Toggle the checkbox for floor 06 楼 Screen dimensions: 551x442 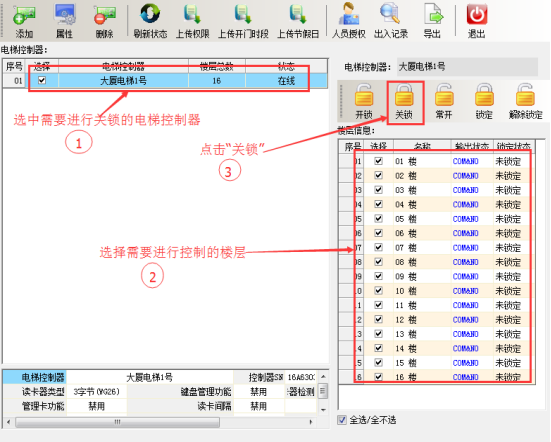378,233
